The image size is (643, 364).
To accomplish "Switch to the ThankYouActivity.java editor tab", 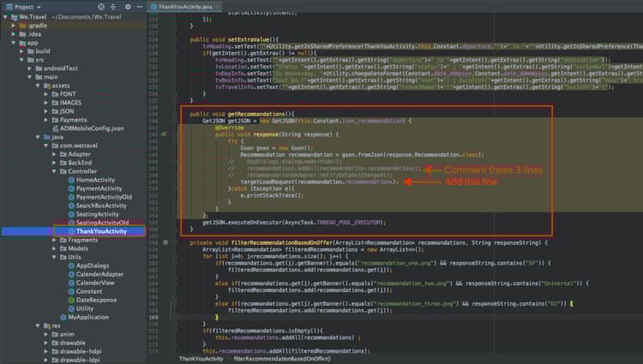I will [x=185, y=5].
